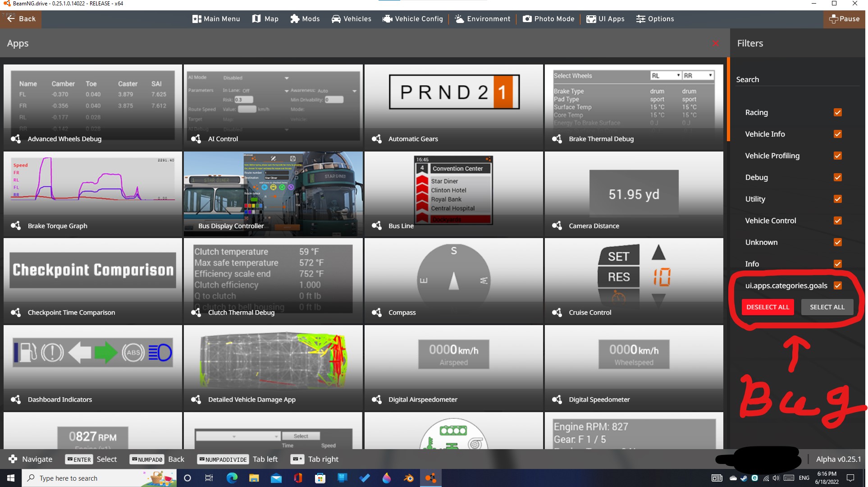Click the SELECT ALL button
The image size is (868, 487).
(x=827, y=307)
